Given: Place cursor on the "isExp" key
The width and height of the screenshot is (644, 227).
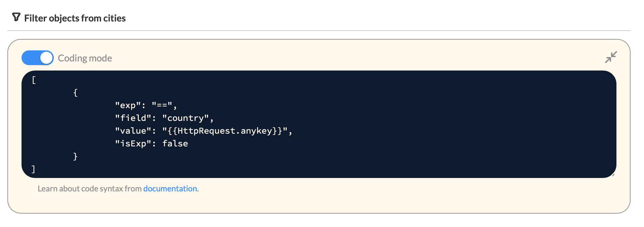Looking at the screenshot, I should coord(133,144).
